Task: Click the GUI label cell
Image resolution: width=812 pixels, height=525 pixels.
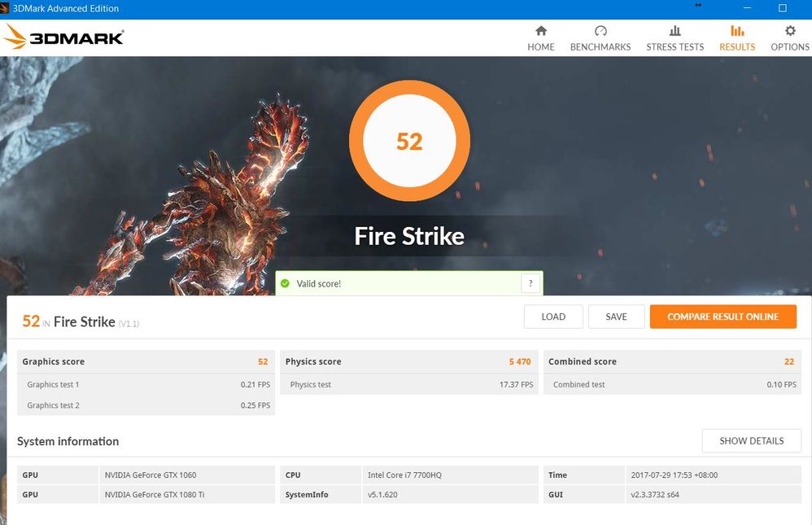Action: [x=583, y=494]
